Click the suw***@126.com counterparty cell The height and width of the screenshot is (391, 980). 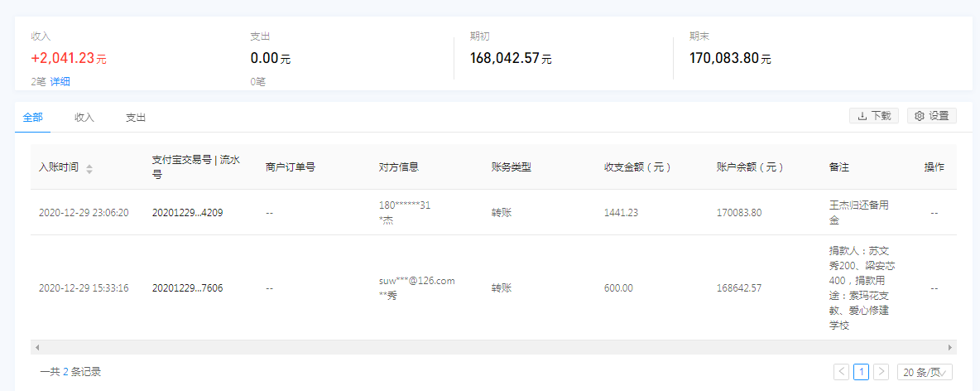[x=416, y=281]
